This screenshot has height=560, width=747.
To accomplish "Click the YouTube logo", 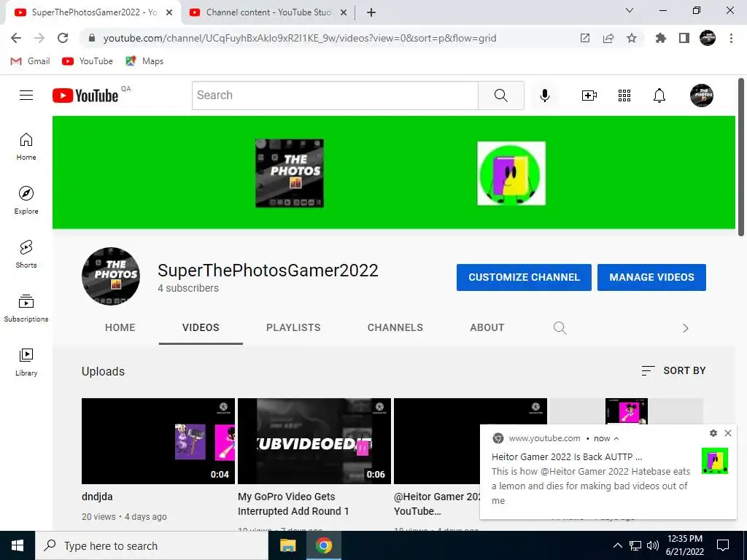I will pos(85,96).
